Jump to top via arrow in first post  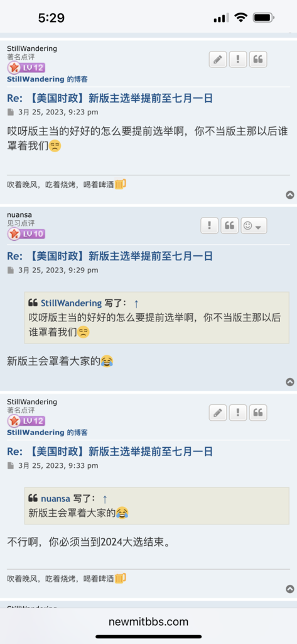tap(290, 195)
